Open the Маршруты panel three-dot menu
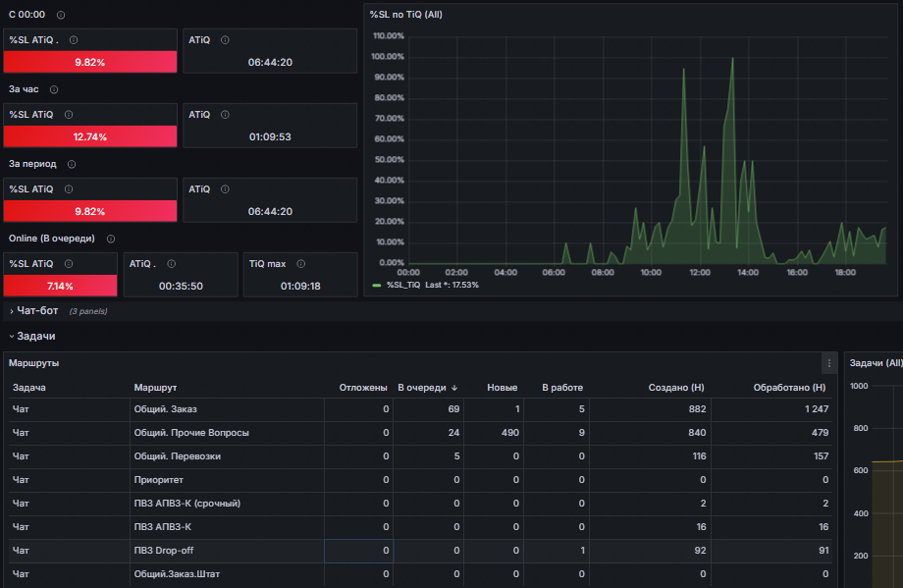This screenshot has width=903, height=588. click(828, 363)
